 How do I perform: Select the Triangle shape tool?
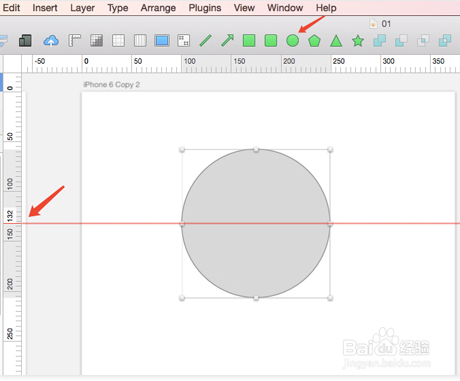tap(336, 41)
